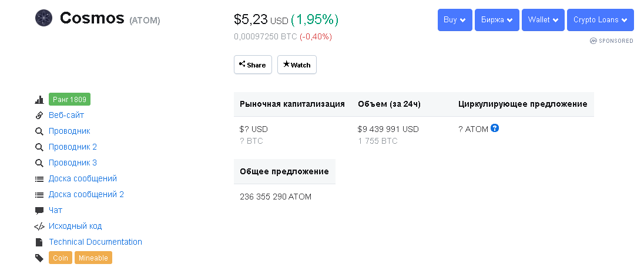Click the list icon beside Доска сообщений
Image resolution: width=644 pixels, height=274 pixels.
tap(39, 179)
